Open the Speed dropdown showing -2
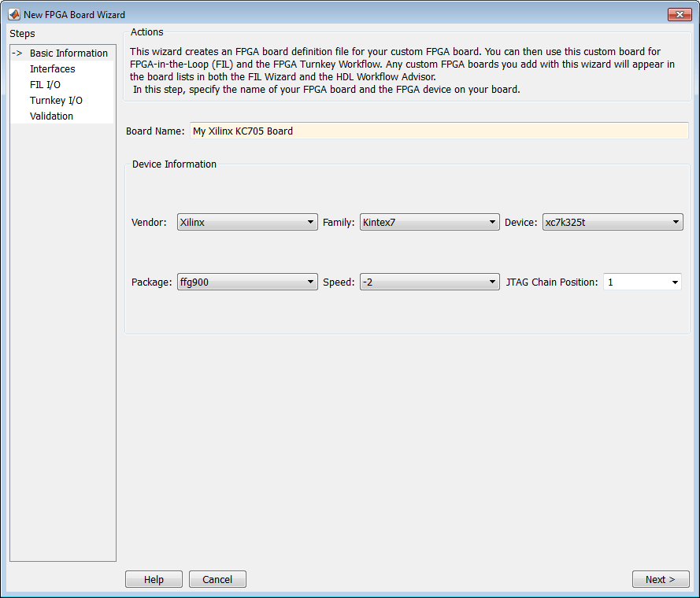The image size is (700, 598). coord(429,282)
